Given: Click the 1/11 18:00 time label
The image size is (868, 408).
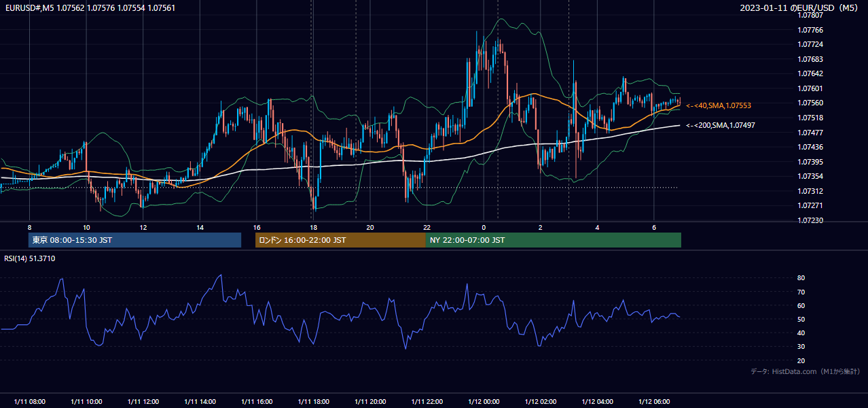Looking at the screenshot, I should (313, 402).
